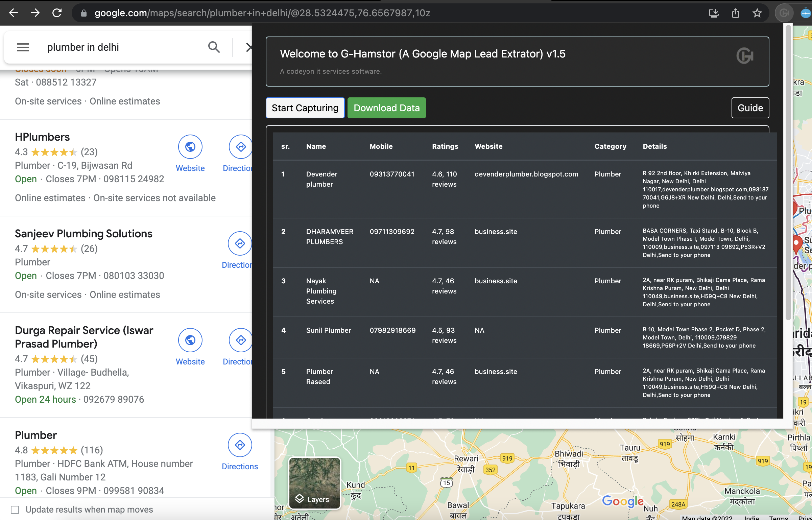812x520 pixels.
Task: Click Website label under HPlumbers
Action: click(190, 168)
